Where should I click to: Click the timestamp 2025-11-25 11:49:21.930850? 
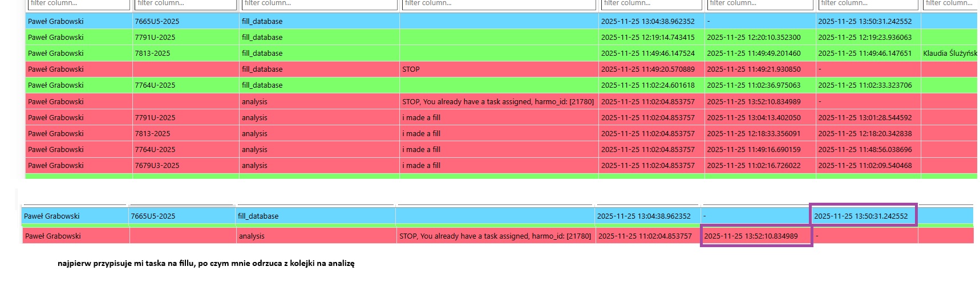tap(754, 69)
